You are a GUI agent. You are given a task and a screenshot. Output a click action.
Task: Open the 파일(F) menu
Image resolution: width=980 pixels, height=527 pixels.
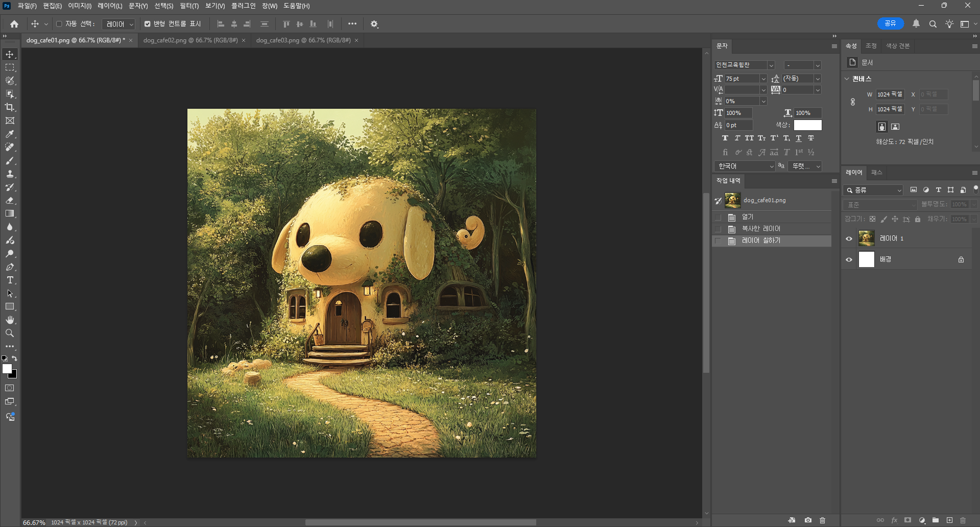27,6
